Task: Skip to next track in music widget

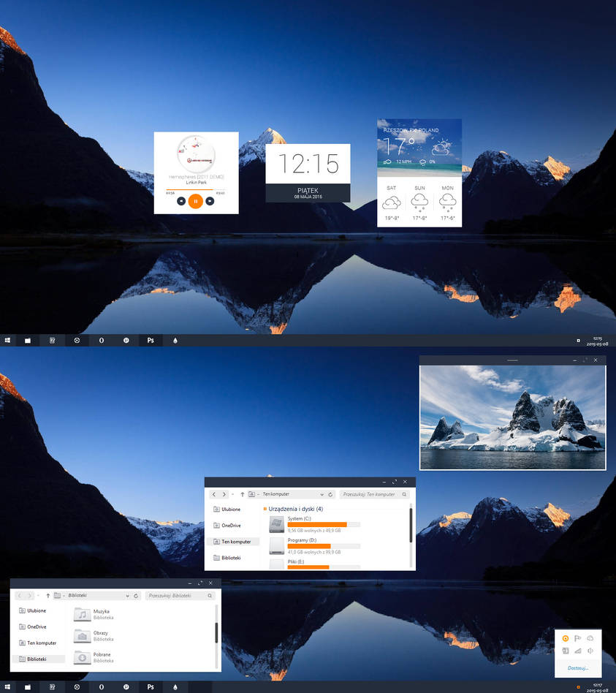Action: click(210, 201)
